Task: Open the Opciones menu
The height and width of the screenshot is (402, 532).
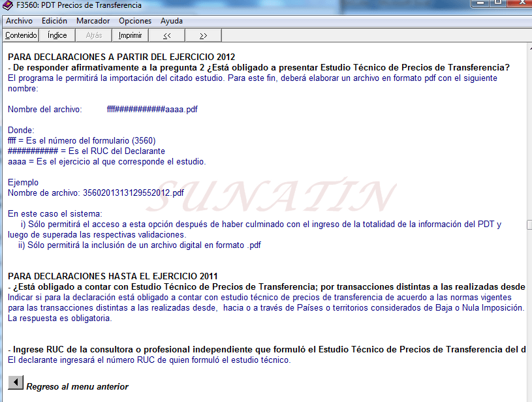Action: tap(135, 21)
